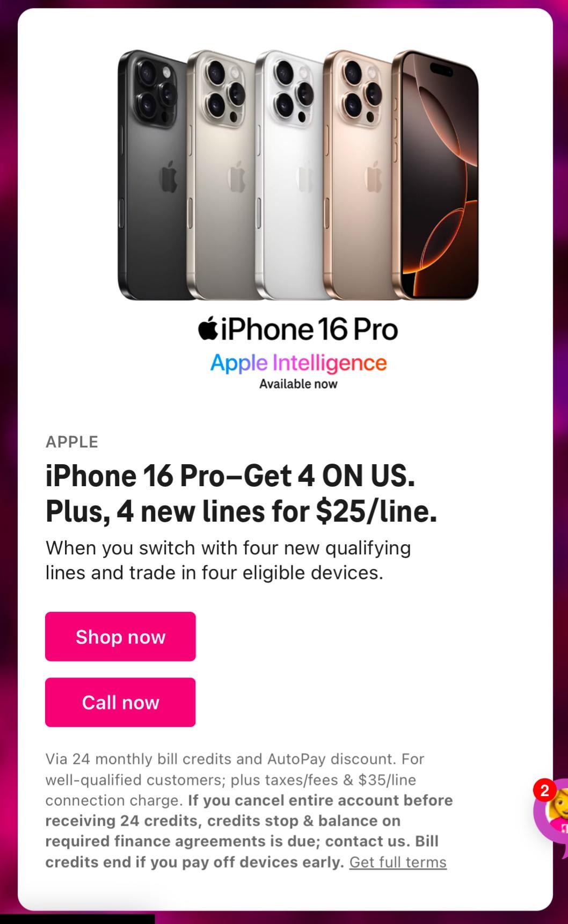The width and height of the screenshot is (568, 924).
Task: Open the chat assistant avatar icon
Action: [x=553, y=811]
